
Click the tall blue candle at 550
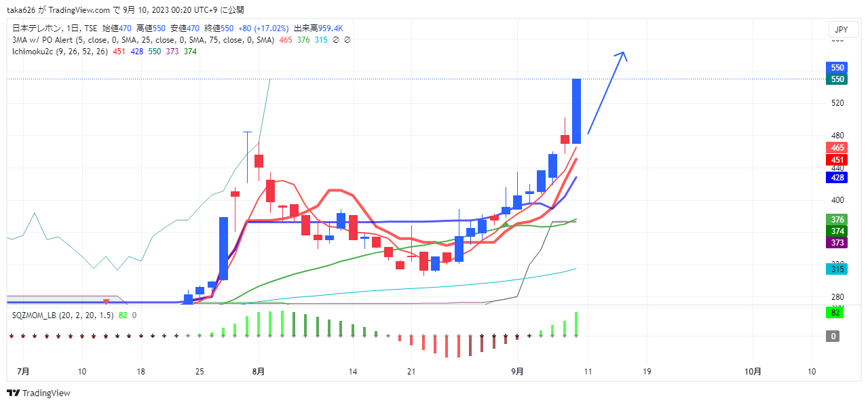(x=576, y=111)
